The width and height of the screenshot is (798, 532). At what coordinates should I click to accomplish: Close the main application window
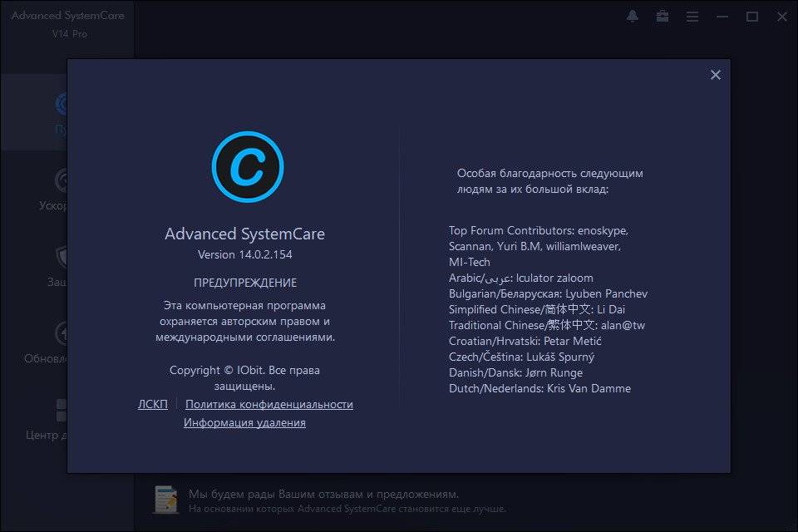click(781, 17)
